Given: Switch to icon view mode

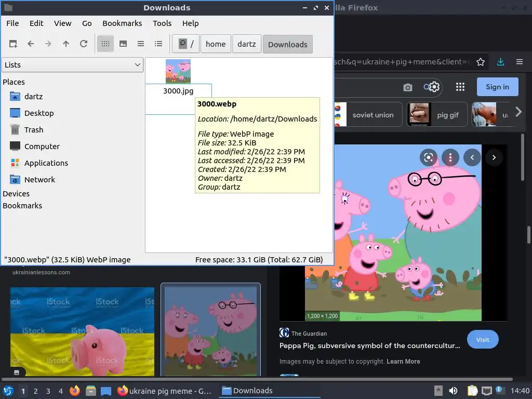Looking at the screenshot, I should click(105, 44).
